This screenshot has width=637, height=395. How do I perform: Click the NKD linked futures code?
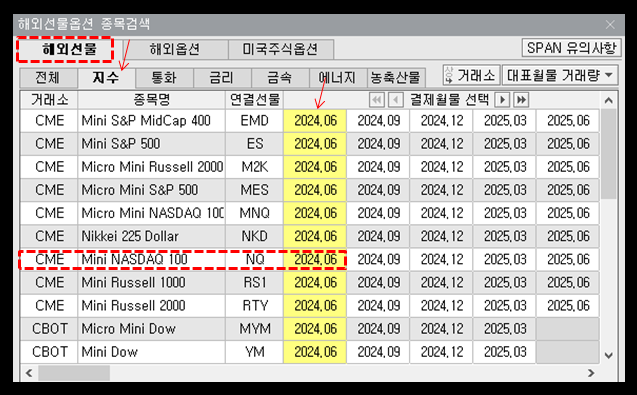255,236
